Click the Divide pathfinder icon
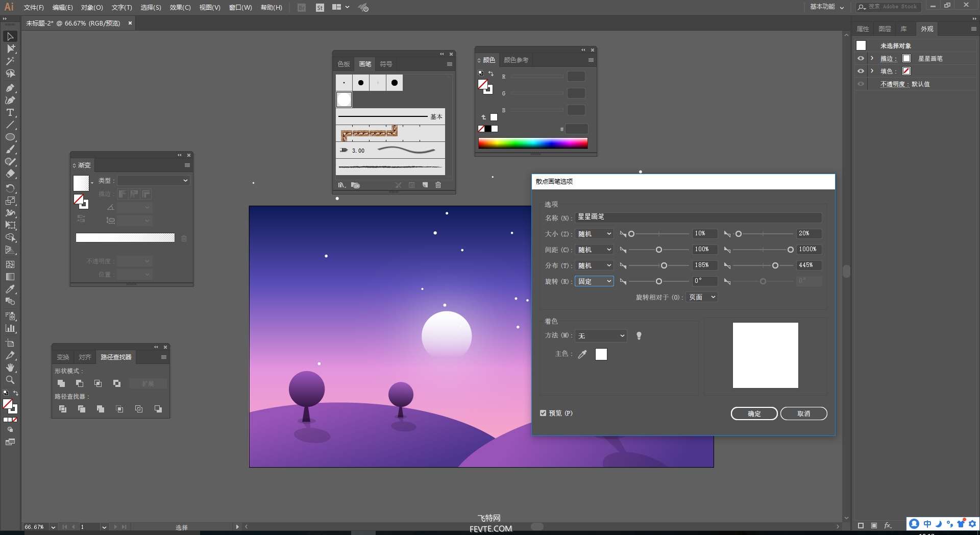The width and height of the screenshot is (980, 535). pyautogui.click(x=63, y=409)
